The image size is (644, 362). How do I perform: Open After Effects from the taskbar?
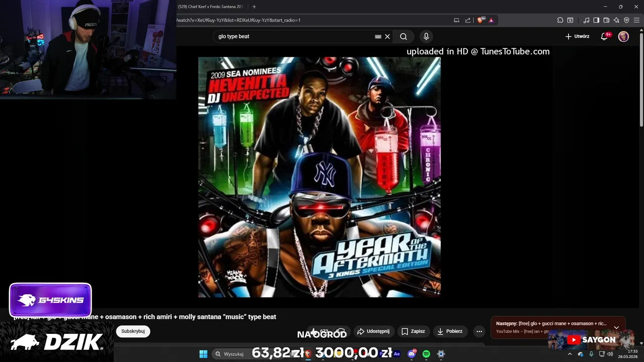coord(396,354)
